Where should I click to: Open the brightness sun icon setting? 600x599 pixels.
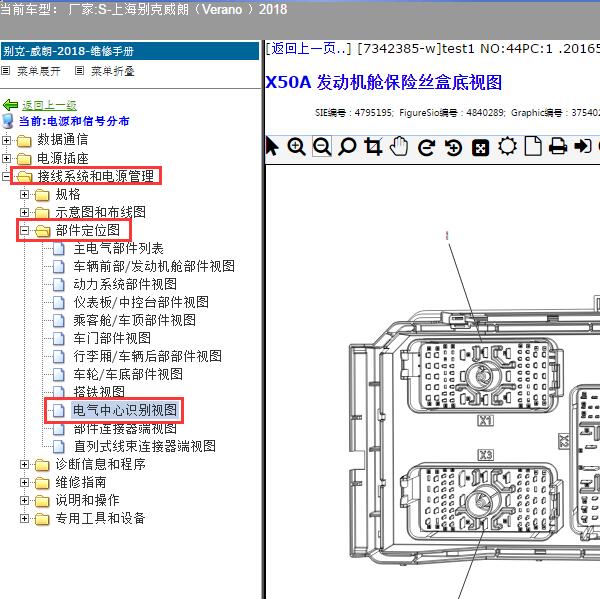pyautogui.click(x=507, y=147)
